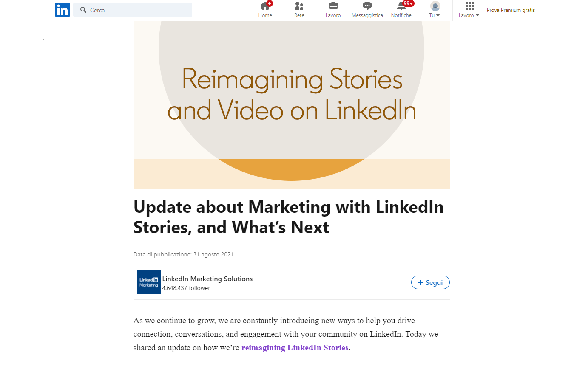Click the LinkedIn Marketing company logo

coord(149,282)
